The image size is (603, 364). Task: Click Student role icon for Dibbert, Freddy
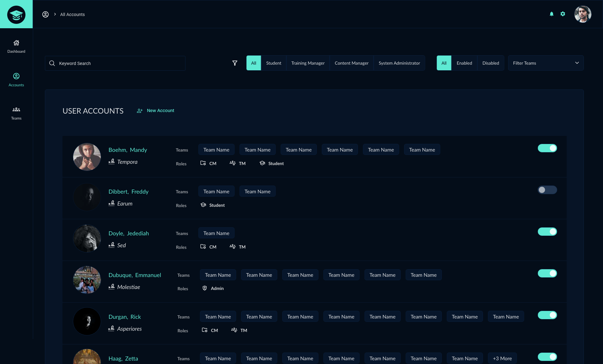pyautogui.click(x=203, y=205)
